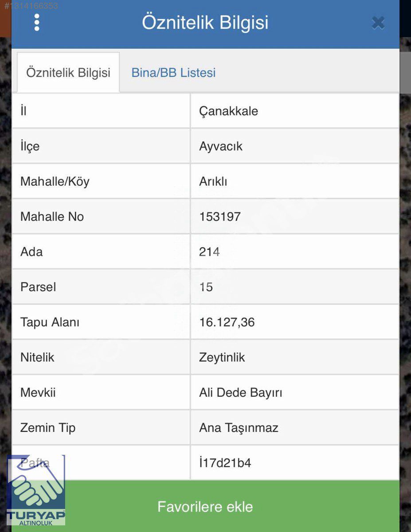Select the Çanakkale province value
This screenshot has height=532, width=411.
pyautogui.click(x=228, y=111)
